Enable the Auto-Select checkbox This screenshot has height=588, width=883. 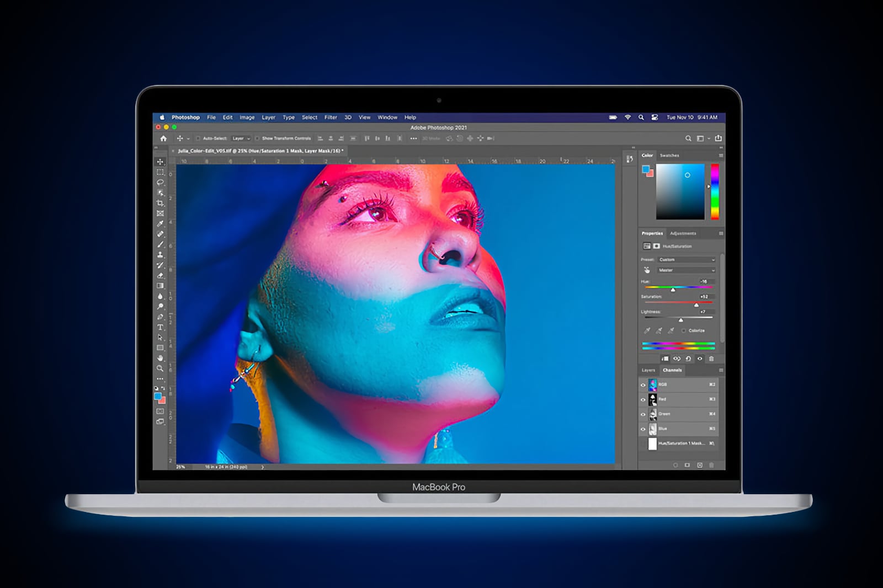198,139
